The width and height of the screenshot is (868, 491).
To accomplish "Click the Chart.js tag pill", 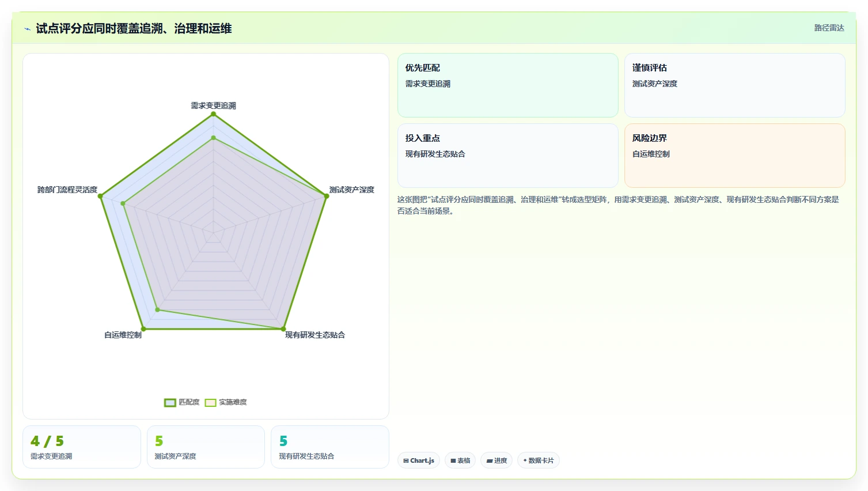I will [419, 460].
